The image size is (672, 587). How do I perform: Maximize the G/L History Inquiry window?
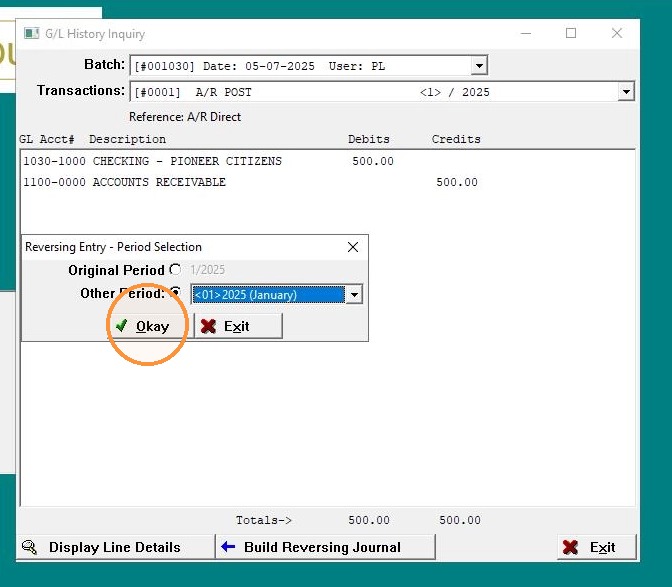(571, 33)
